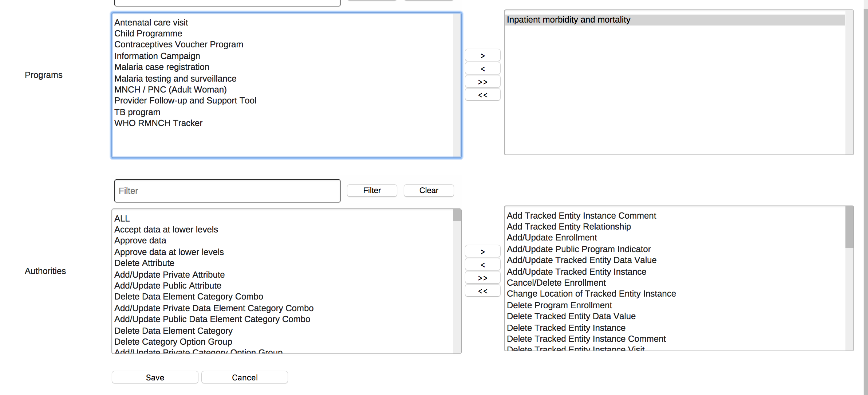This screenshot has width=868, height=395.
Task: Click the Clear filter button
Action: 429,191
